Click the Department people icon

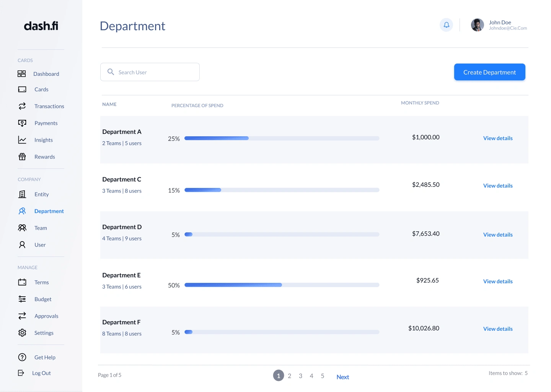coord(22,211)
